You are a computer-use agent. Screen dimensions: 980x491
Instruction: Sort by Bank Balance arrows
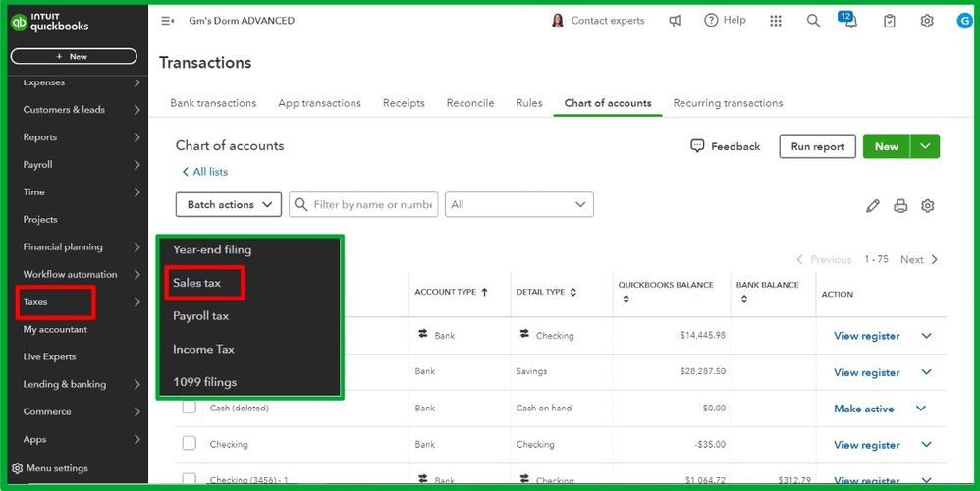point(743,300)
